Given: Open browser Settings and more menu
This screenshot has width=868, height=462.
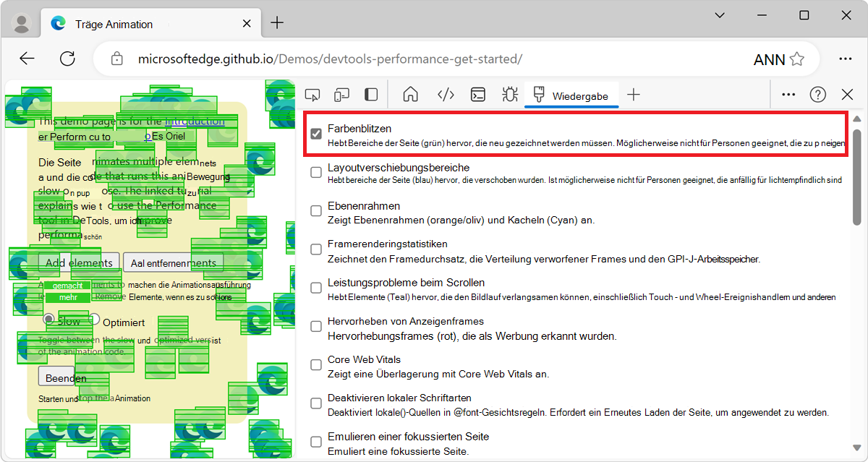Looking at the screenshot, I should point(845,59).
